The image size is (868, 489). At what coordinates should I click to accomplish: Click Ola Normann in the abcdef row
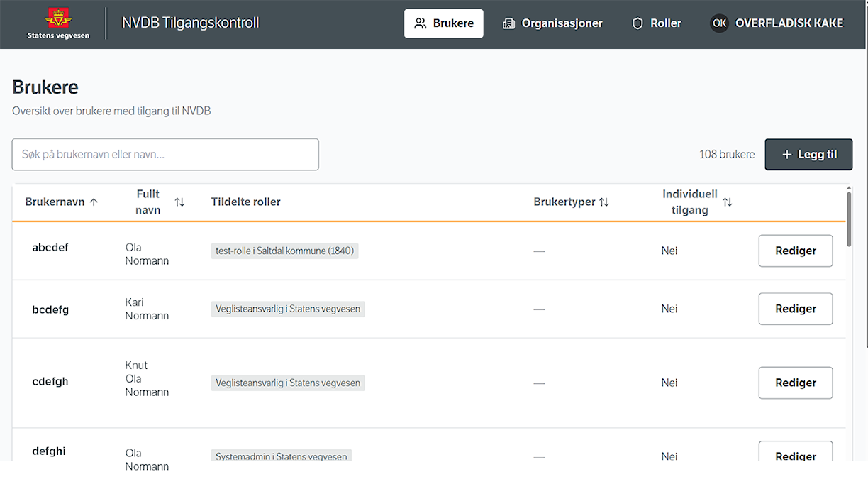coord(147,254)
